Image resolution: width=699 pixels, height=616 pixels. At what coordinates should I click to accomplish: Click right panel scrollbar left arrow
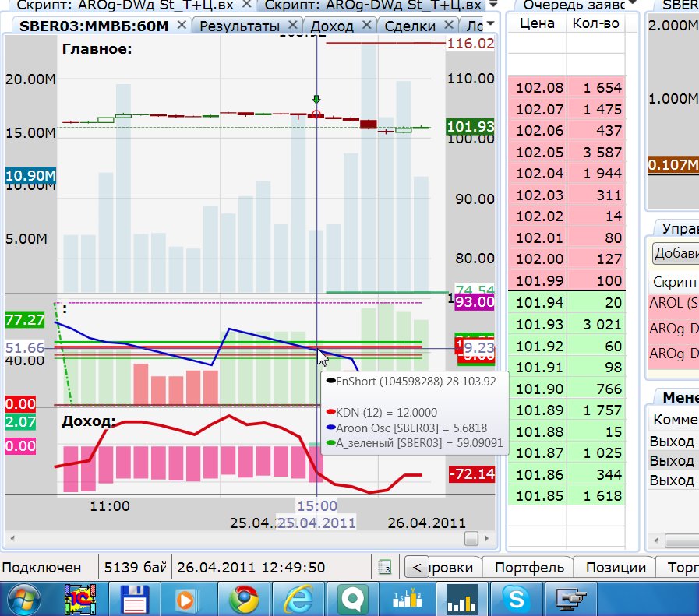[656, 540]
